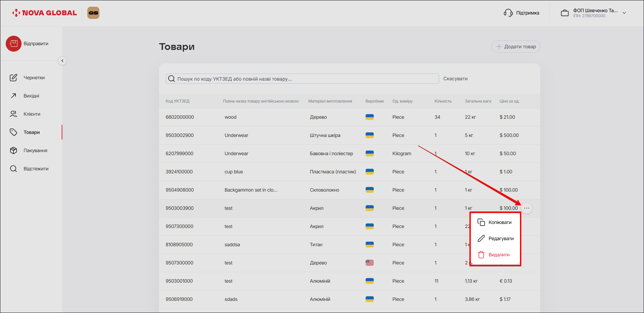The height and width of the screenshot is (313, 644).
Task: Open the three-dot menu for row 9503003900
Action: pos(527,208)
